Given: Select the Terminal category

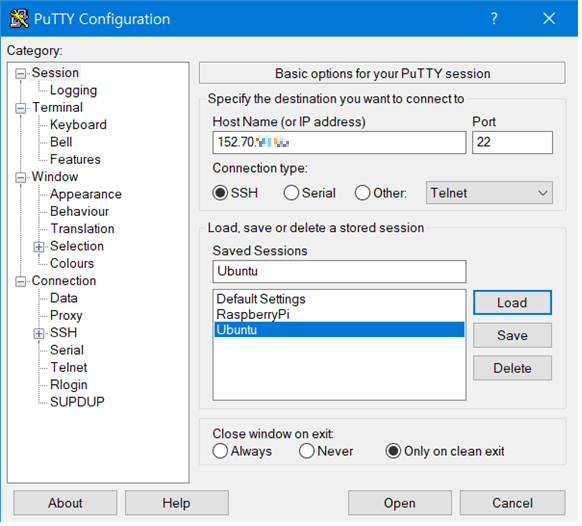Looking at the screenshot, I should [58, 108].
